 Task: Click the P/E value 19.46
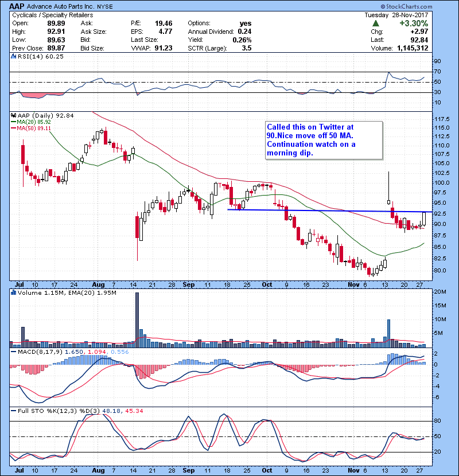click(x=164, y=24)
